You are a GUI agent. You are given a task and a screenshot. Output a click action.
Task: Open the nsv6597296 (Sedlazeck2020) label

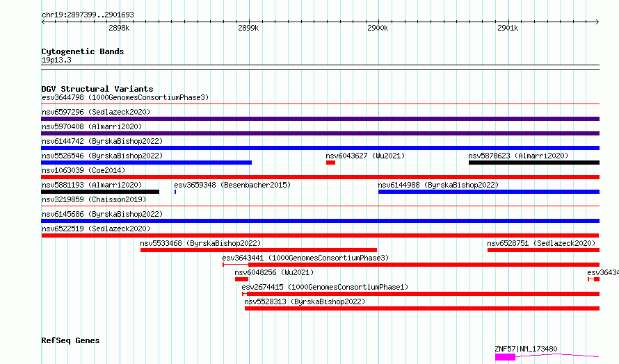[x=96, y=112]
